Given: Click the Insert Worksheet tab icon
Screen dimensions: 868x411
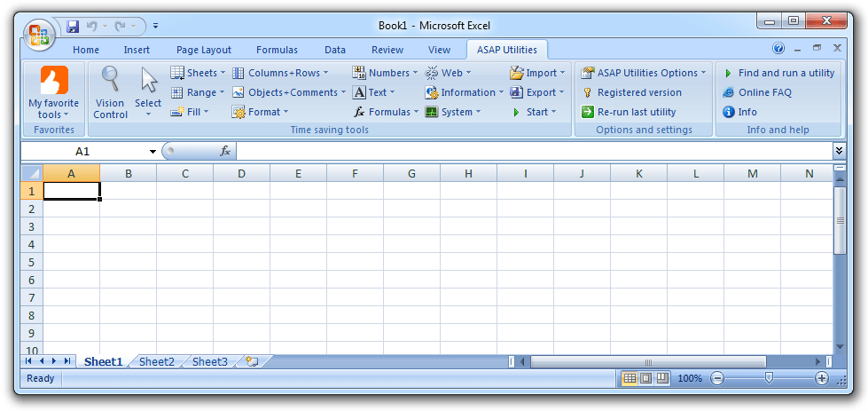Looking at the screenshot, I should pos(253,361).
